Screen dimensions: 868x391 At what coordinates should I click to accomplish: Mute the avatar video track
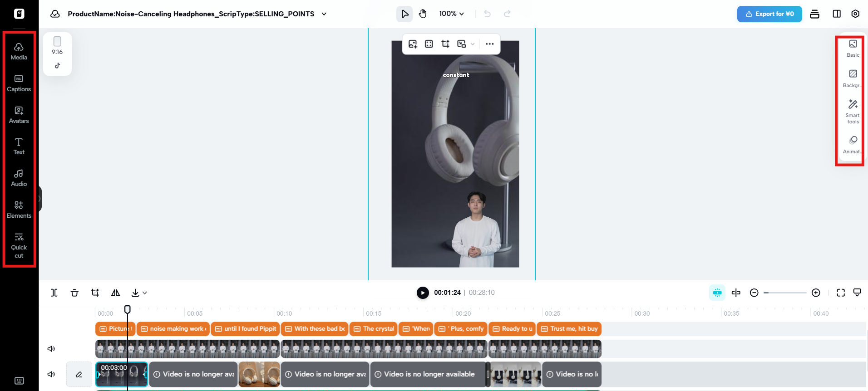tap(51, 349)
